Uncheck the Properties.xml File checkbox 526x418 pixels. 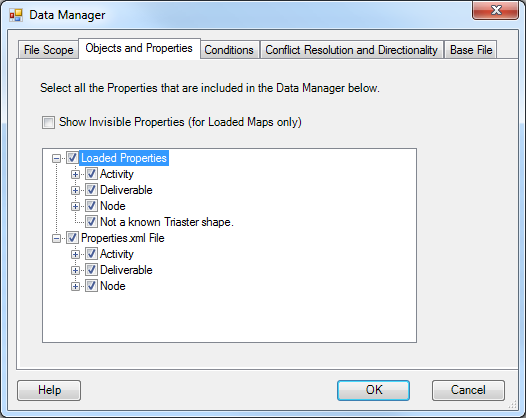coord(72,238)
